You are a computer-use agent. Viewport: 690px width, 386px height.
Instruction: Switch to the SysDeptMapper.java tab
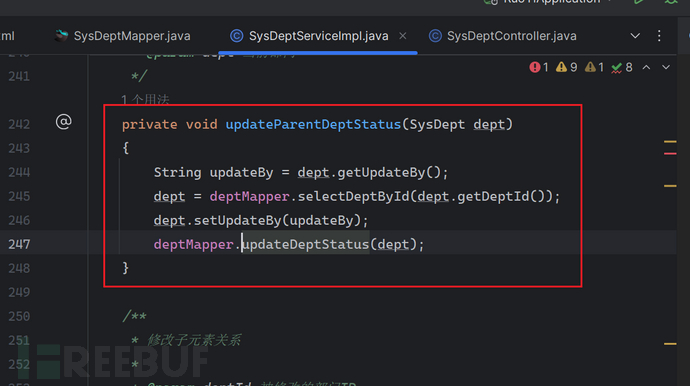pyautogui.click(x=123, y=36)
